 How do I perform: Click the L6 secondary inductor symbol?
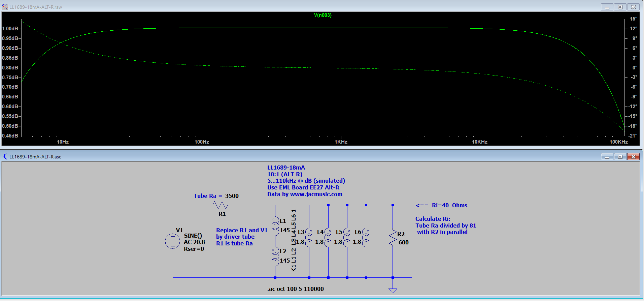coord(366,237)
